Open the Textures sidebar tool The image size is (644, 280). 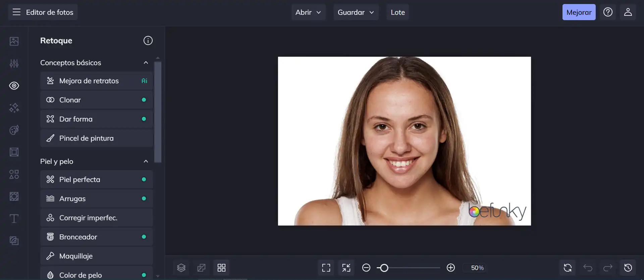(14, 241)
